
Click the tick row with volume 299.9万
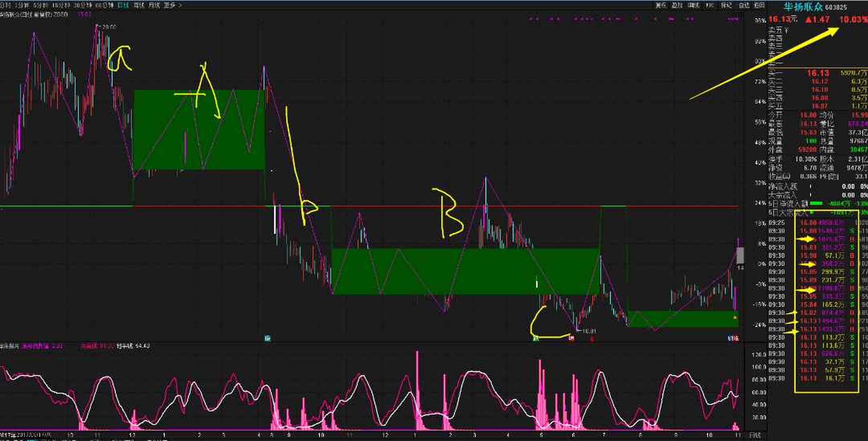click(x=818, y=272)
